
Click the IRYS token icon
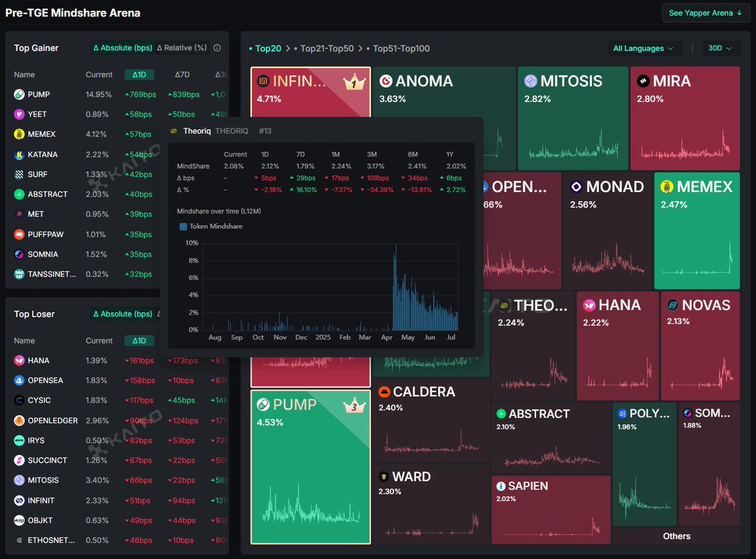[20, 441]
